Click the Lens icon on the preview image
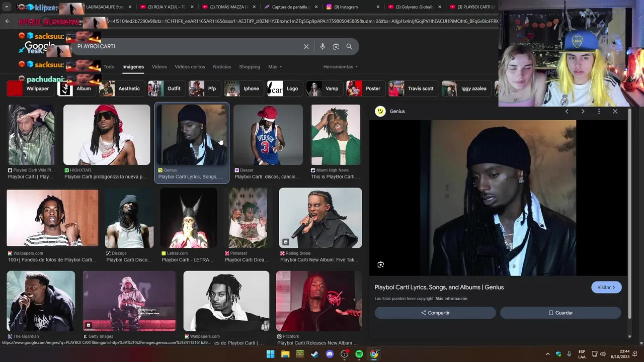Viewport: 644px width, 362px height. 381,264
